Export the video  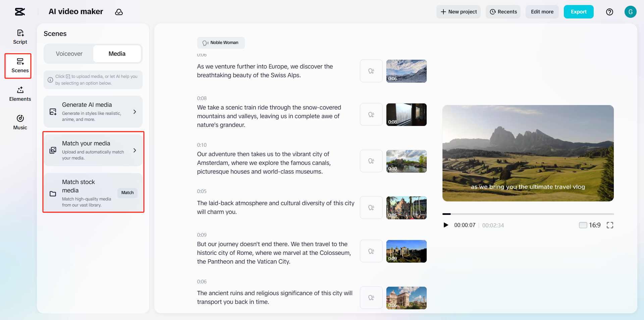pos(579,12)
